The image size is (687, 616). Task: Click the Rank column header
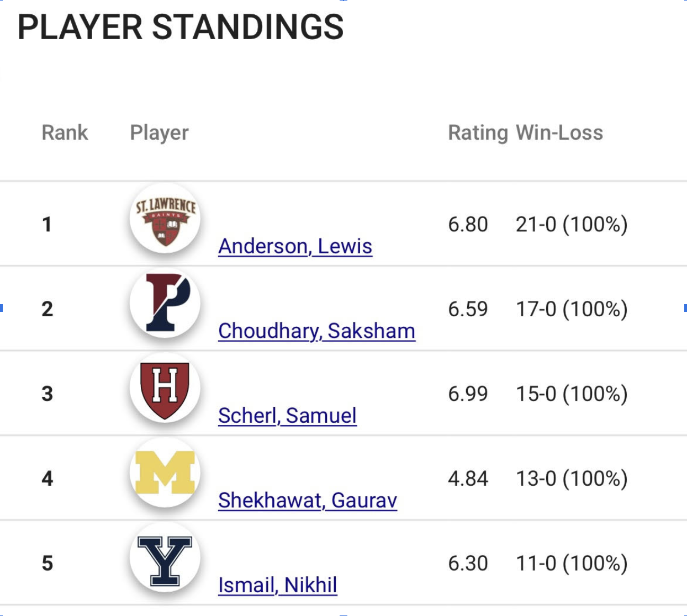[65, 132]
